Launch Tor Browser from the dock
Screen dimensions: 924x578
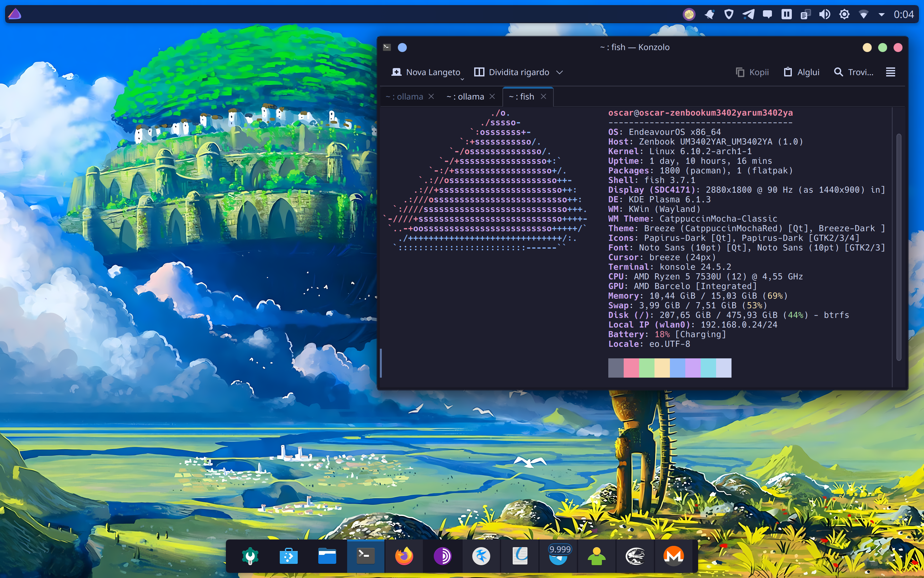(442, 556)
